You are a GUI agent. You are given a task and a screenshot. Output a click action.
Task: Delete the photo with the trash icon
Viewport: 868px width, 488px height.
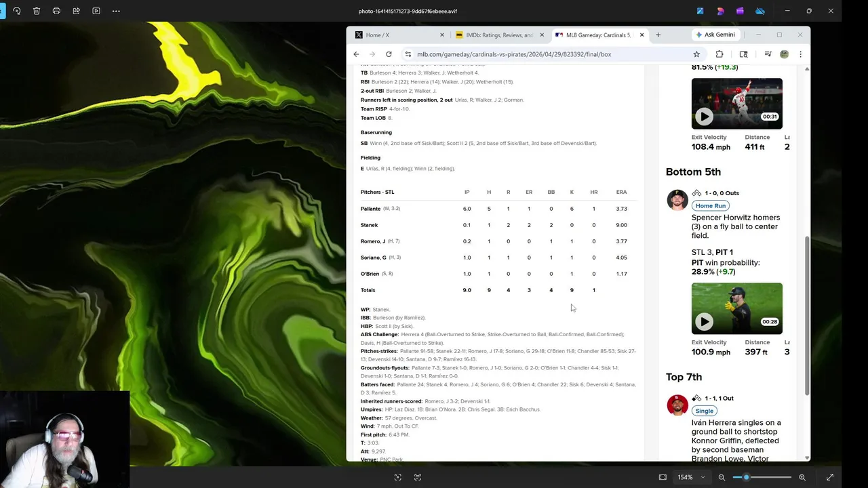click(x=37, y=11)
